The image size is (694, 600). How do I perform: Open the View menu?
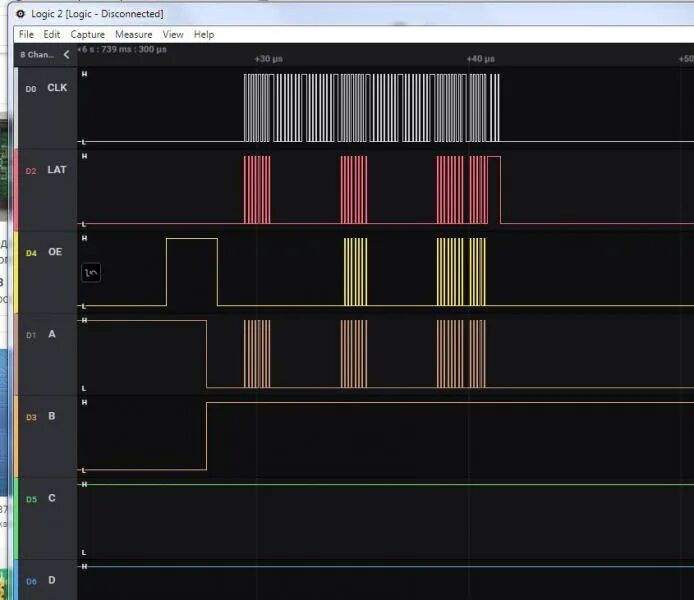[x=173, y=35]
